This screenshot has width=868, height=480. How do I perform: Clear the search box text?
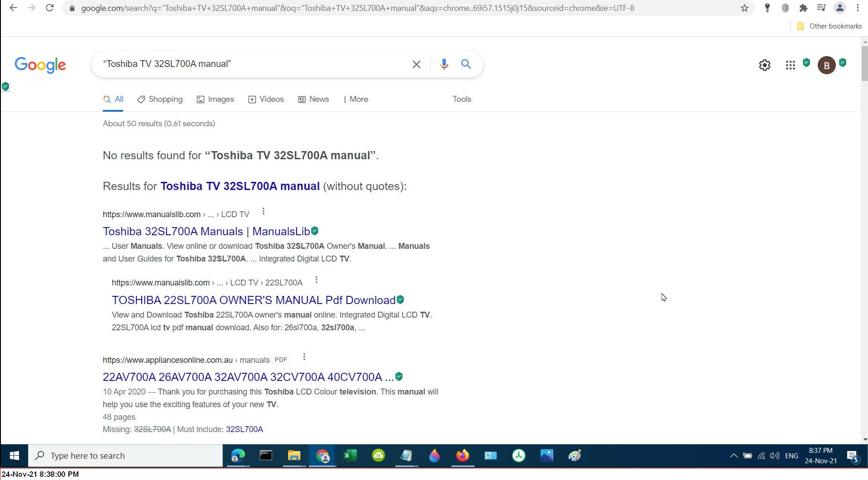(x=416, y=64)
